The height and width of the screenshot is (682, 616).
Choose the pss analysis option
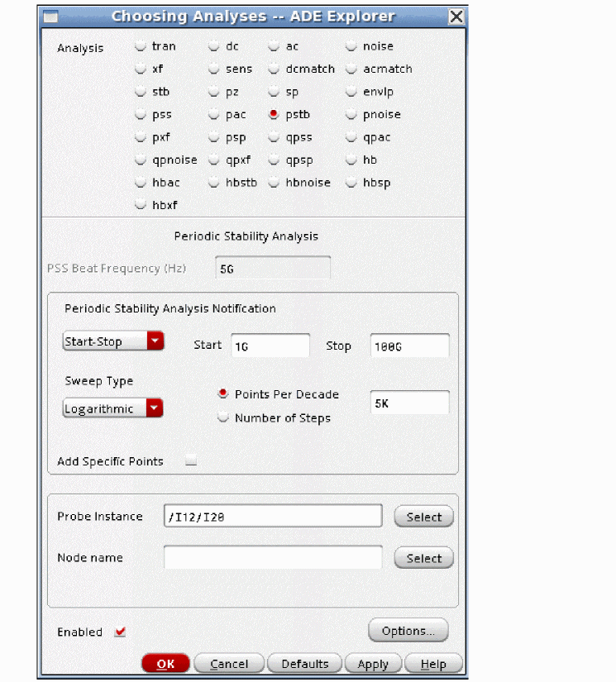(x=141, y=114)
